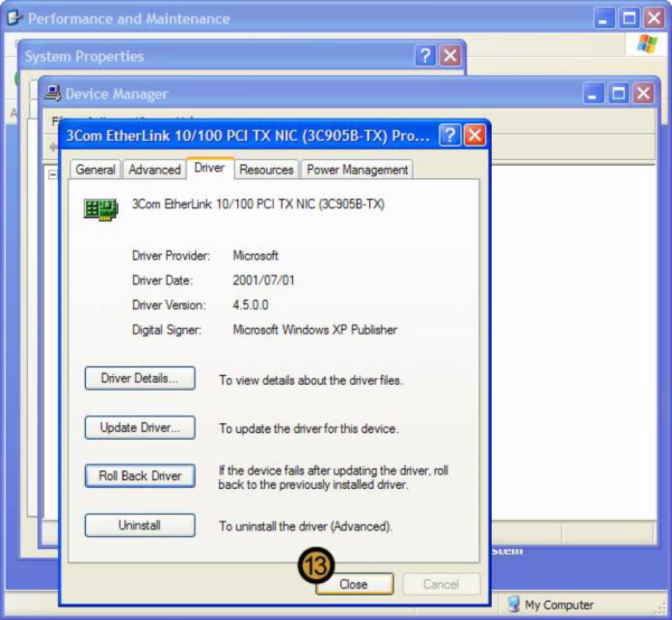
Task: Close the Device Manager window
Action: pos(643,93)
